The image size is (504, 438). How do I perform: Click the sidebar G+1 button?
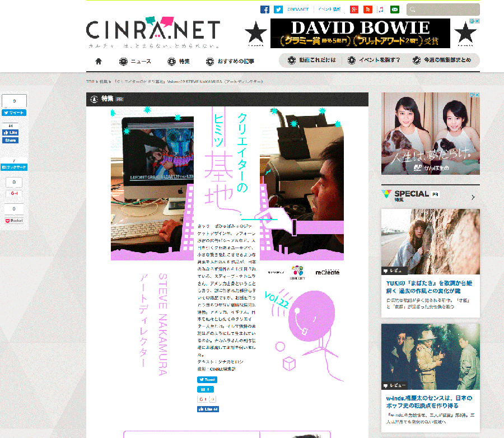click(14, 193)
